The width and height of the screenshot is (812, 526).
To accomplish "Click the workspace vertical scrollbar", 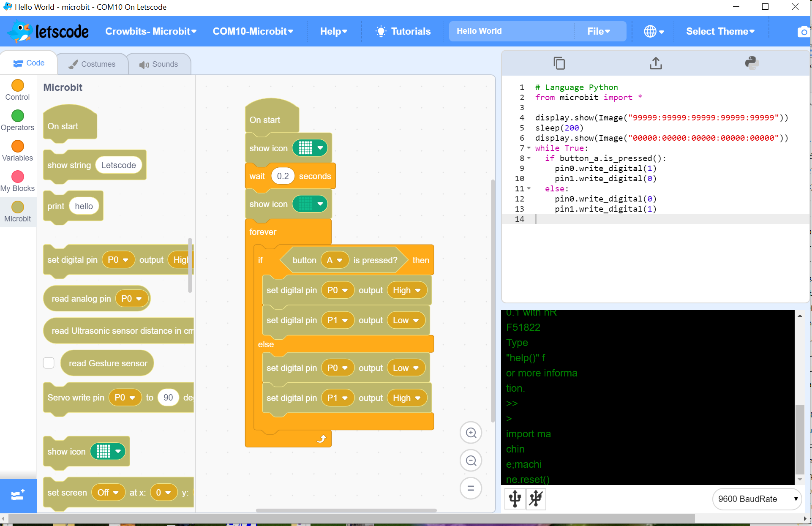I will (493, 301).
